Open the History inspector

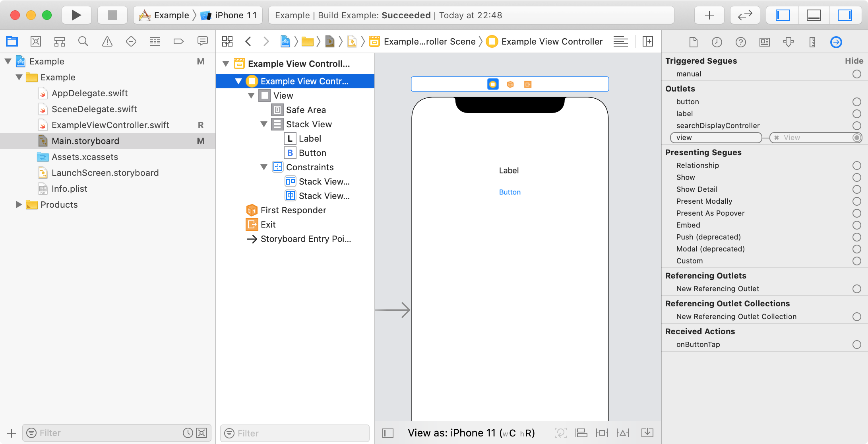(x=717, y=42)
